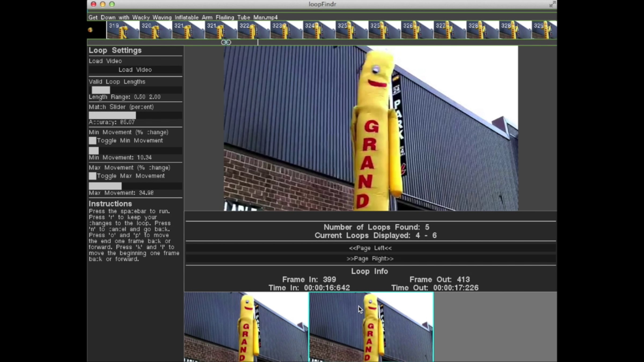Click the 'Time Out: 00:00:17:226' value

coord(435,288)
